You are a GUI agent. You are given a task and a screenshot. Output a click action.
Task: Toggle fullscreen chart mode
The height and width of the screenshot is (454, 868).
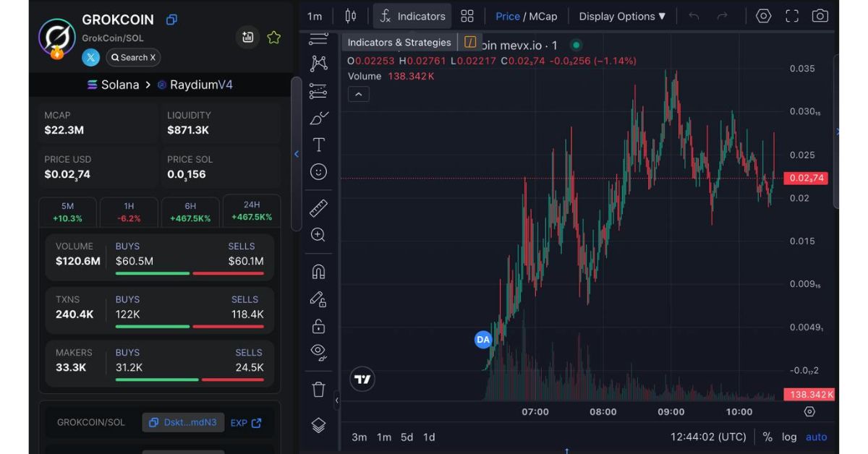click(792, 16)
